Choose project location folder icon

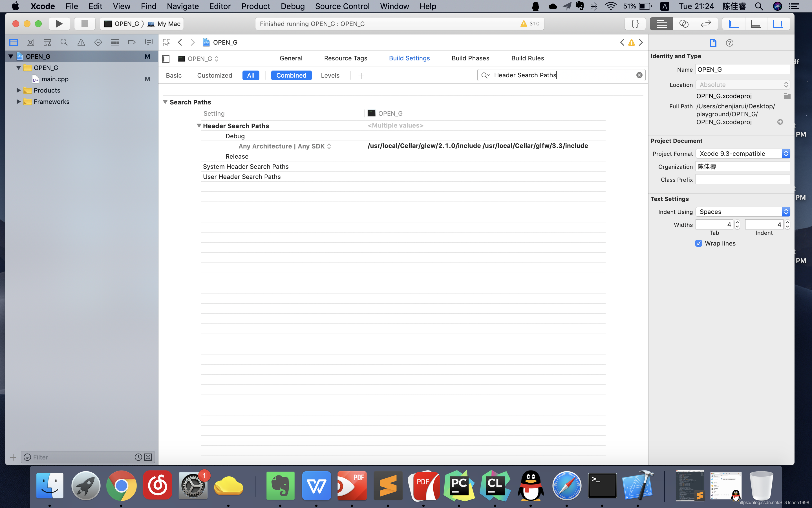[787, 96]
